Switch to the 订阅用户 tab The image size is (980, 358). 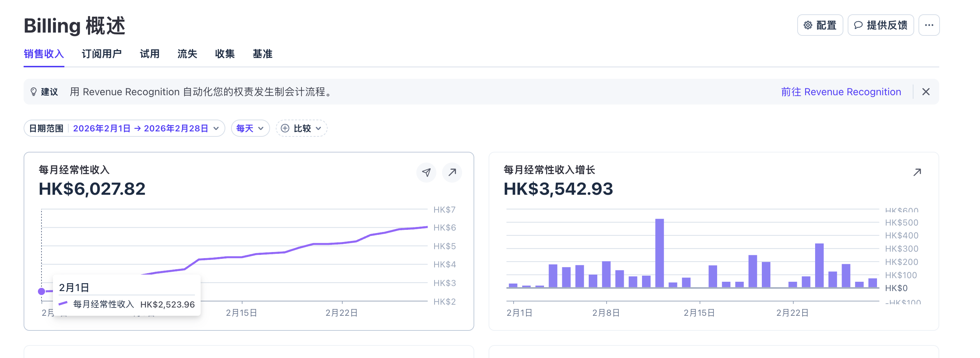tap(102, 54)
